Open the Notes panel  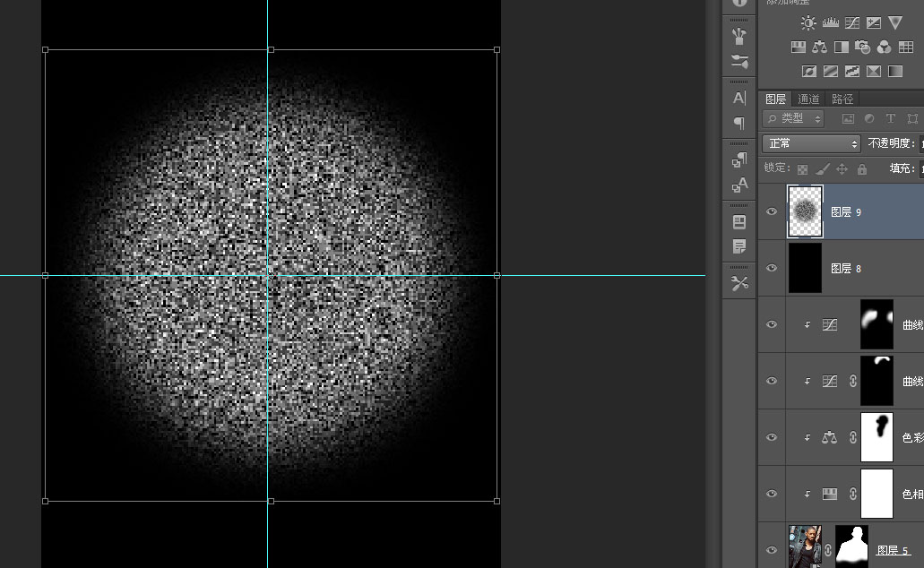[739, 246]
